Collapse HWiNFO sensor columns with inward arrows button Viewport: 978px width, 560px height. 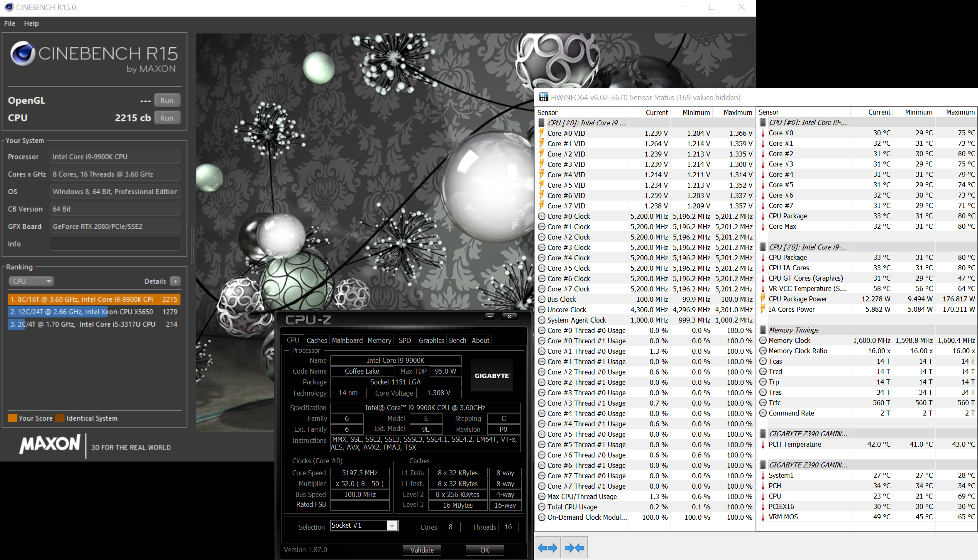click(575, 548)
